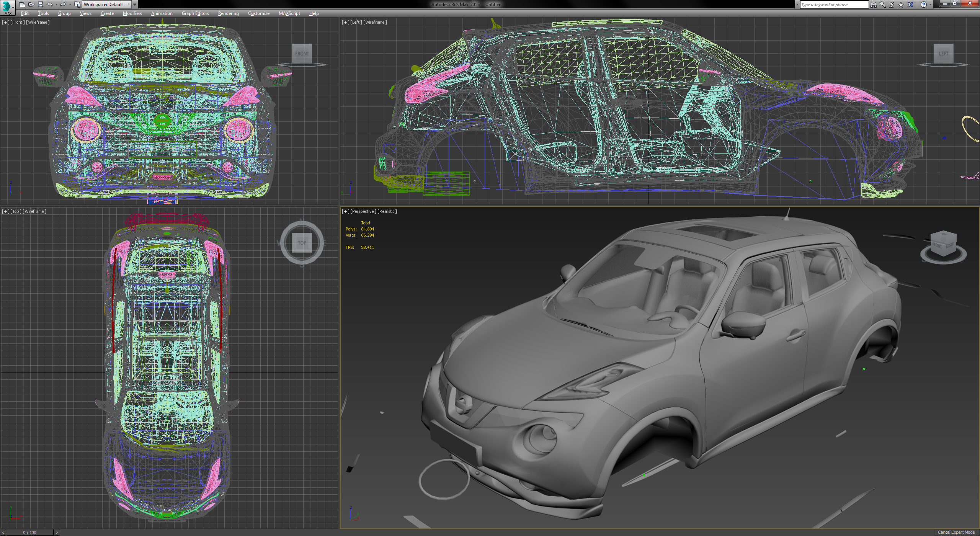The width and height of the screenshot is (980, 536).
Task: Click the [Top] viewport view label
Action: click(16, 211)
